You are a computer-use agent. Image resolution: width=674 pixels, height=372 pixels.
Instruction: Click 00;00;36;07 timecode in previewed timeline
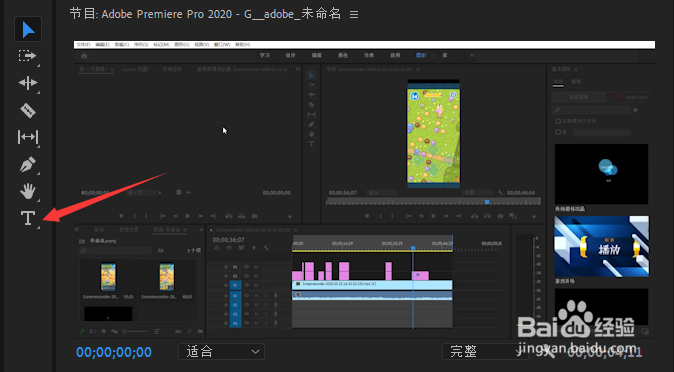(x=228, y=240)
